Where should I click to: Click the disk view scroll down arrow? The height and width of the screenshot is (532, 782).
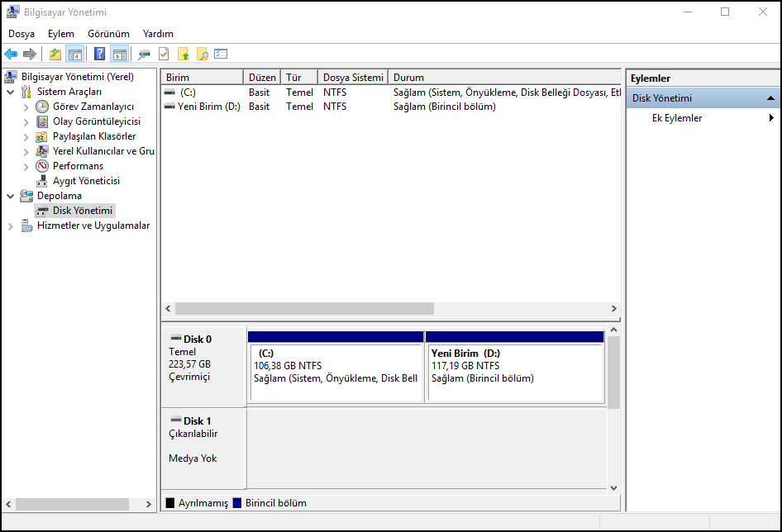614,488
